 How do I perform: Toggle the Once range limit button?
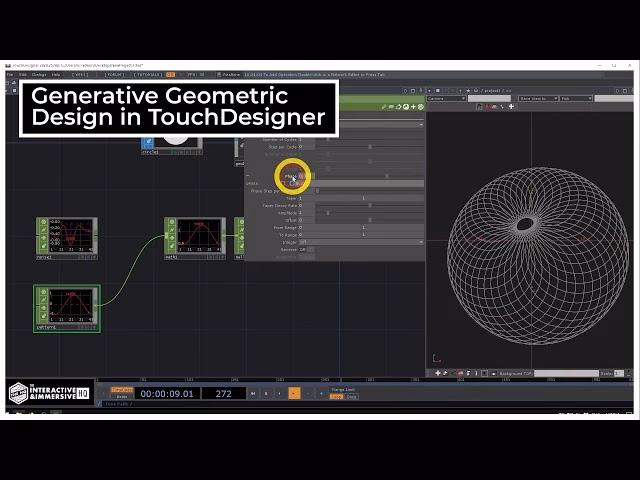point(351,397)
